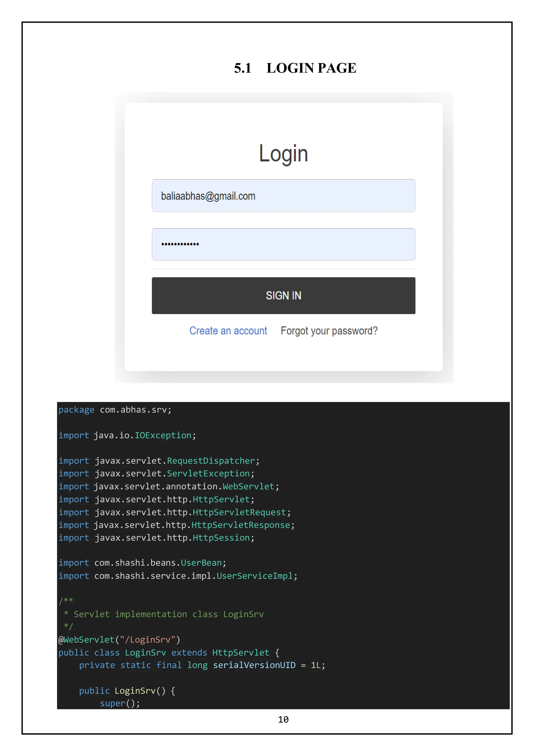This screenshot has height=756, width=534.
Task: Click the public class LoginSrv declaration line
Action: pos(169,653)
